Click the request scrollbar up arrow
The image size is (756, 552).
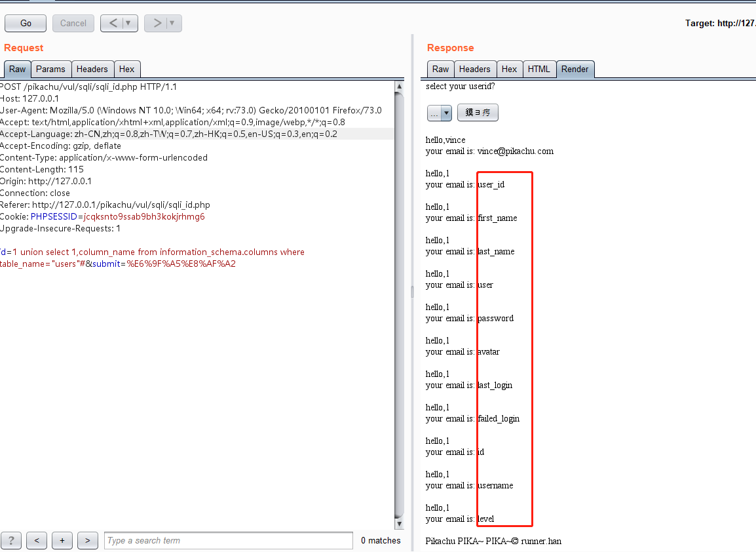coord(399,87)
